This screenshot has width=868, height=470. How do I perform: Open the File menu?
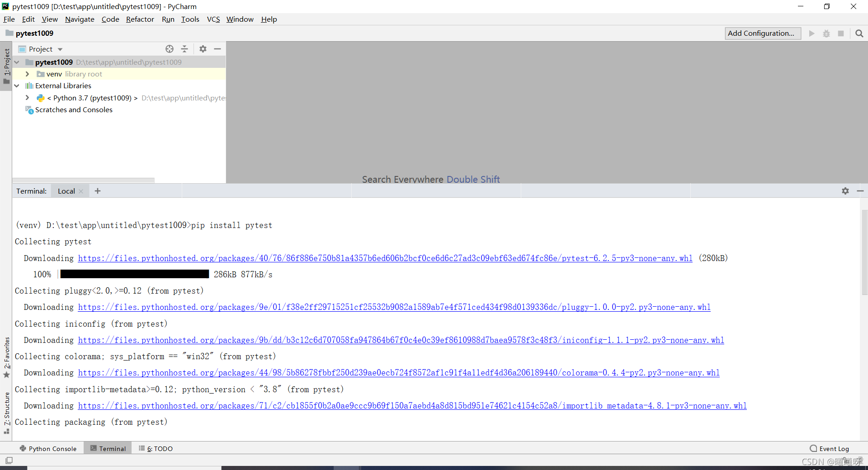click(x=9, y=19)
